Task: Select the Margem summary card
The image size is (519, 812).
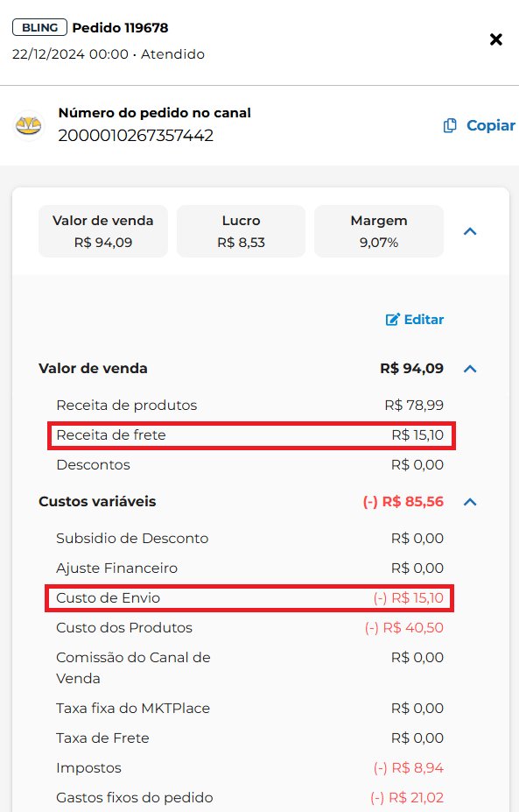Action: [379, 231]
